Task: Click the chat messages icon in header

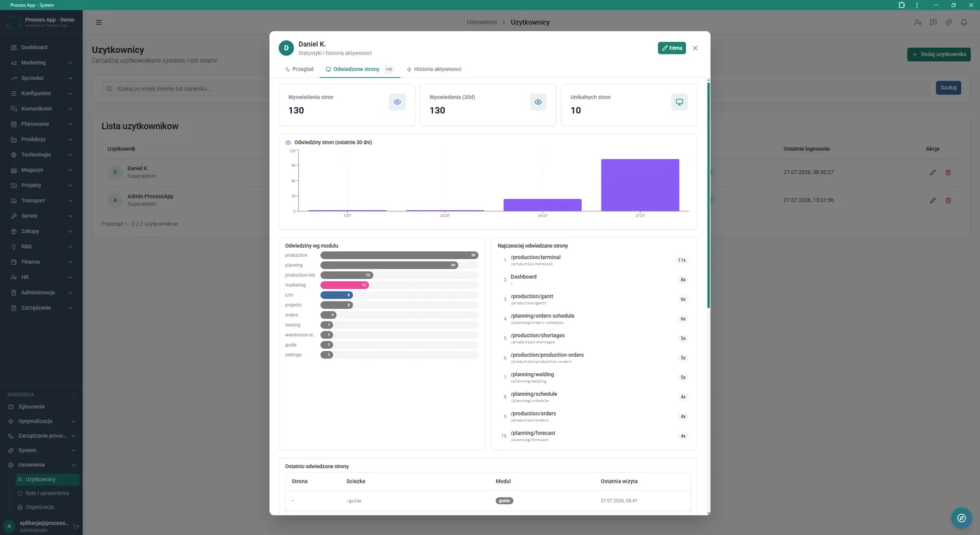Action: pos(933,22)
